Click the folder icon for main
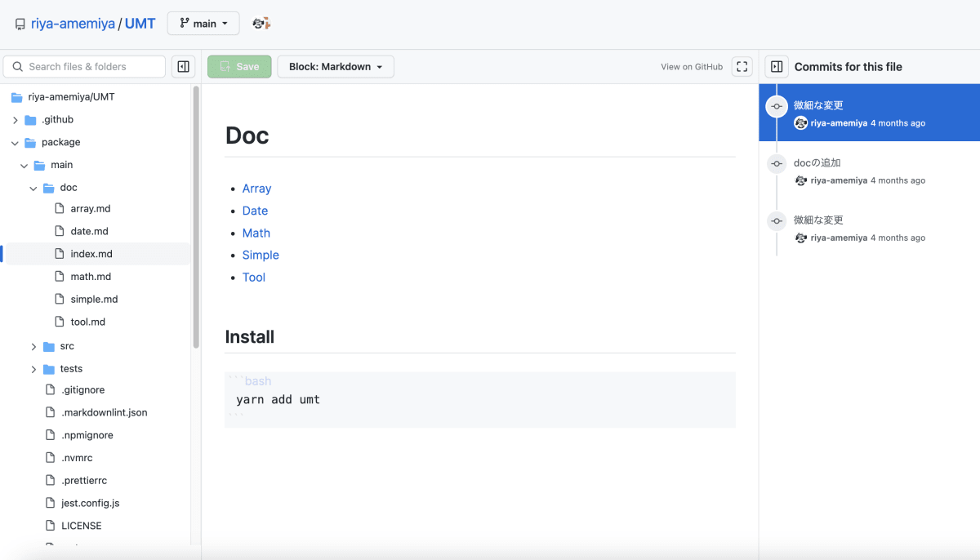The image size is (980, 560). pyautogui.click(x=40, y=165)
